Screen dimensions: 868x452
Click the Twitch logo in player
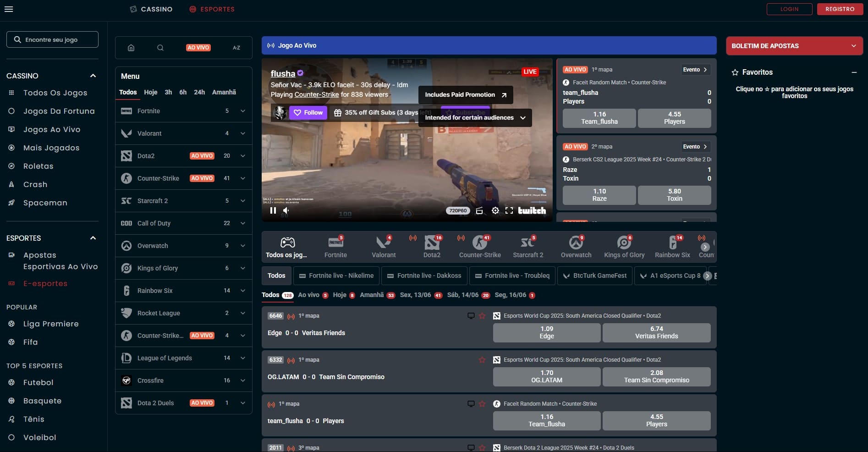(x=532, y=210)
